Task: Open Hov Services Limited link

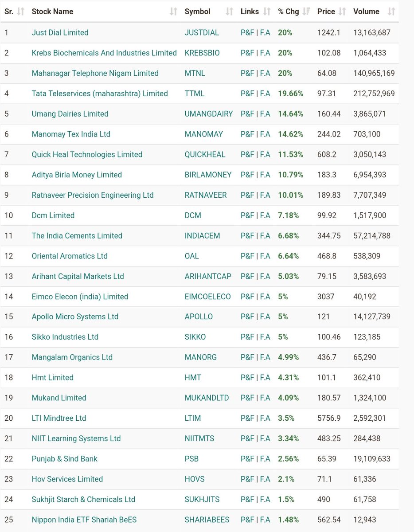Action: [x=67, y=479]
